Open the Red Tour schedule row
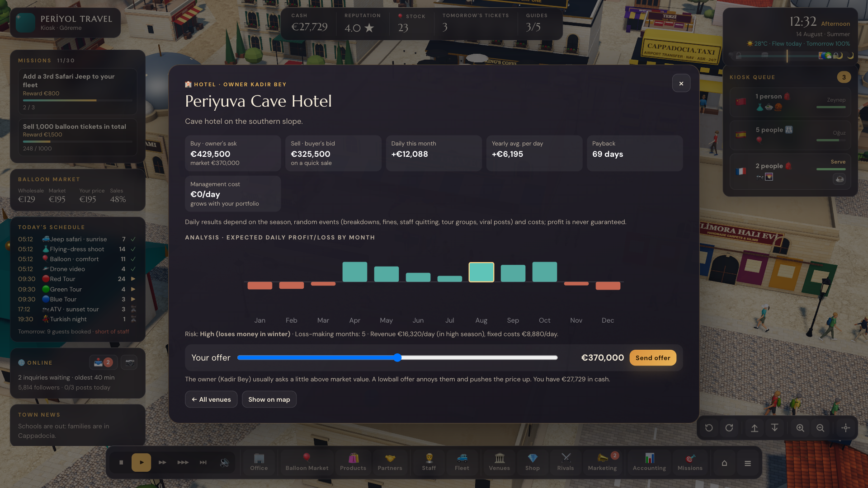The image size is (868, 488). click(77, 279)
